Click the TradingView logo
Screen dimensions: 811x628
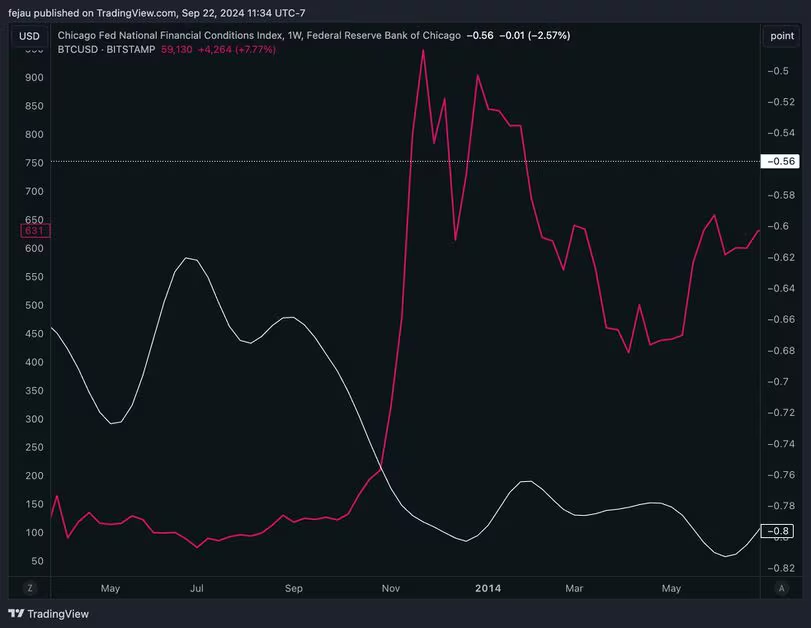[x=49, y=614]
